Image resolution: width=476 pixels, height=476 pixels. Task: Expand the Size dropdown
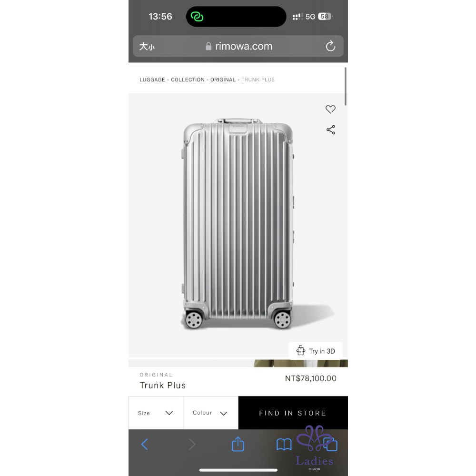(156, 413)
